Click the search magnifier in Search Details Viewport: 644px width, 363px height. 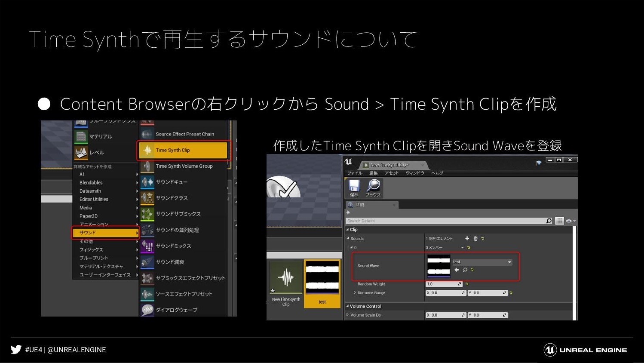(x=549, y=221)
